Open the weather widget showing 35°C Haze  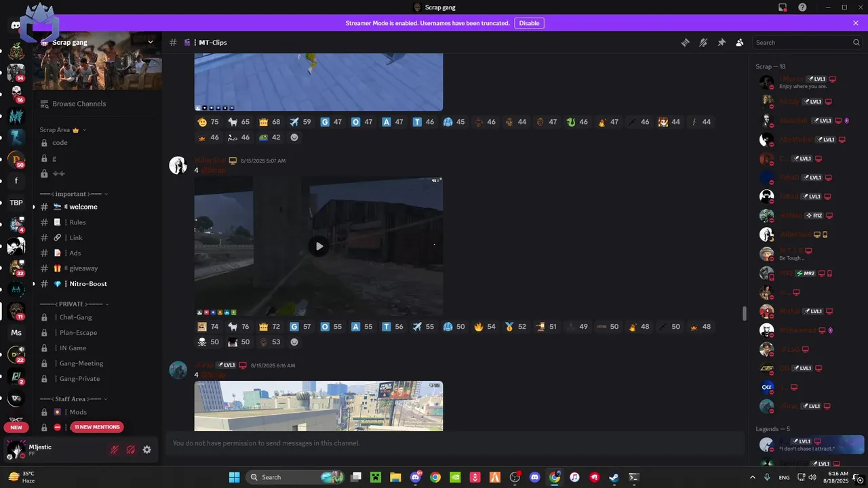tap(22, 477)
